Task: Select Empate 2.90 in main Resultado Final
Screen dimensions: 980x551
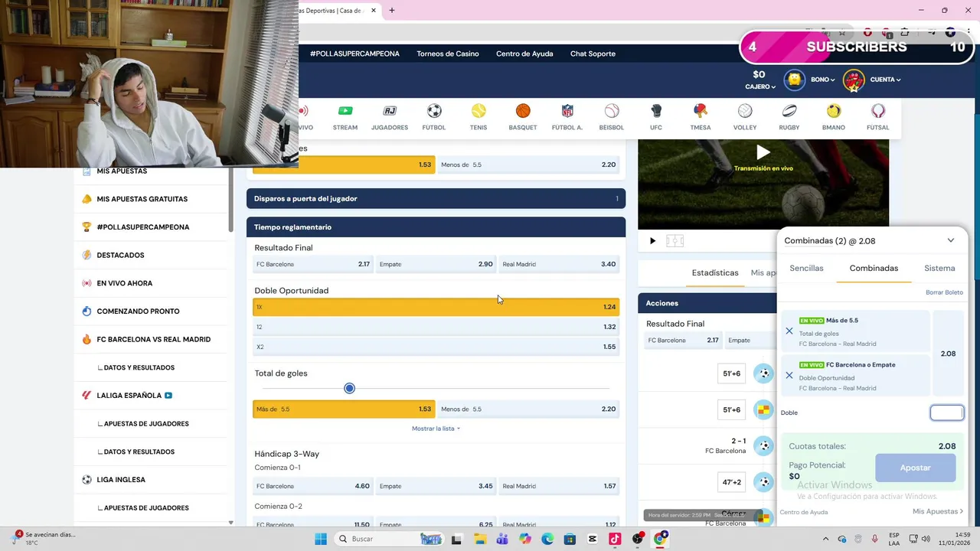Action: coord(436,264)
